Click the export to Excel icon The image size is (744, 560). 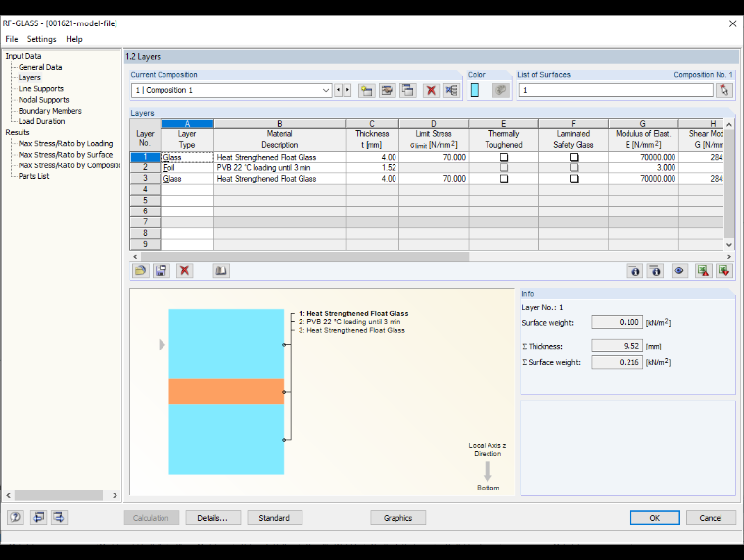pyautogui.click(x=704, y=271)
